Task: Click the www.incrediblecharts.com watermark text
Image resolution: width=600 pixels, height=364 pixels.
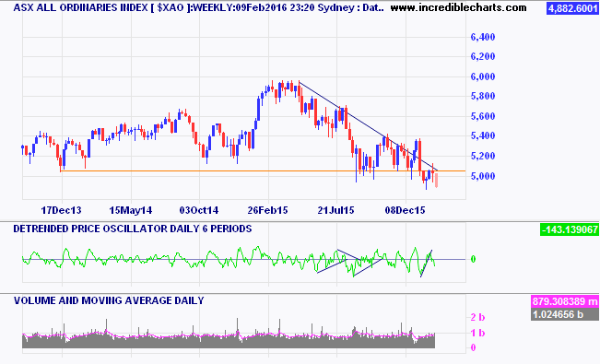Action: tap(458, 7)
